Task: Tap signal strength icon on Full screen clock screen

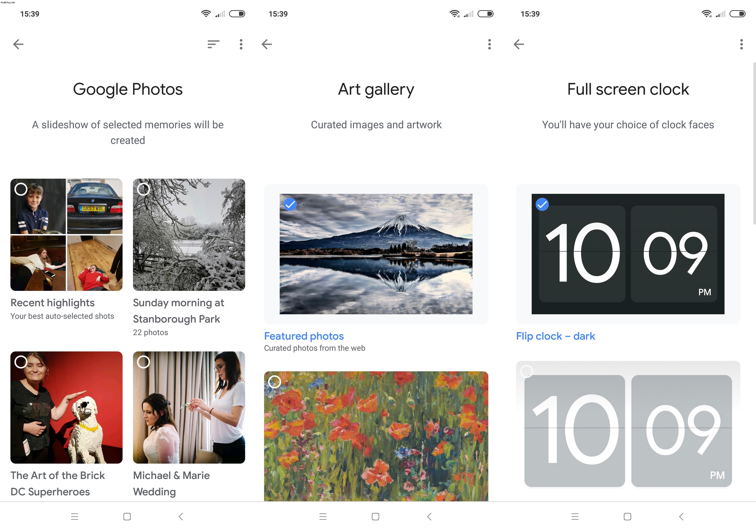Action: point(720,14)
